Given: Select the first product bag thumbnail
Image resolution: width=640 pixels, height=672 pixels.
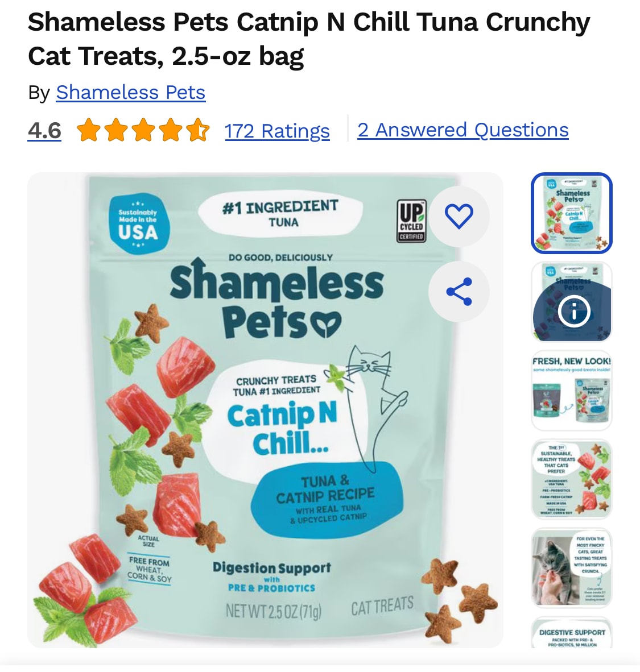Looking at the screenshot, I should tap(572, 213).
